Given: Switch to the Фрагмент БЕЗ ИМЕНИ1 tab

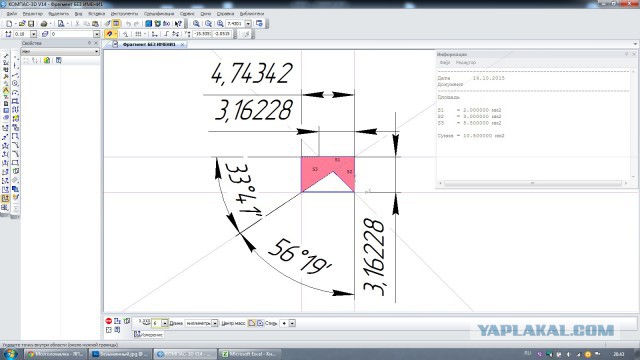Looking at the screenshot, I should [x=149, y=44].
